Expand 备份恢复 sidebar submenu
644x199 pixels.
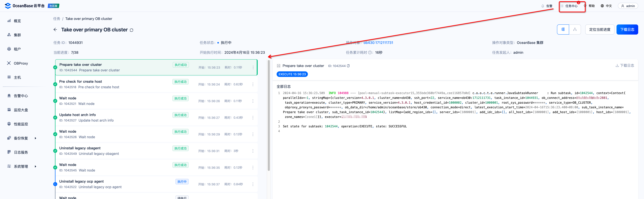click(x=35, y=138)
